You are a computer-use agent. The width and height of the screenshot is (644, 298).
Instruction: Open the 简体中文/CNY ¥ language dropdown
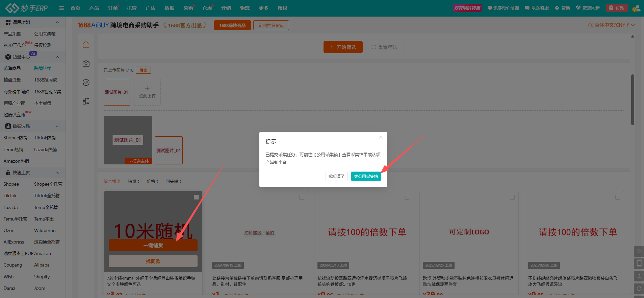tap(612, 25)
